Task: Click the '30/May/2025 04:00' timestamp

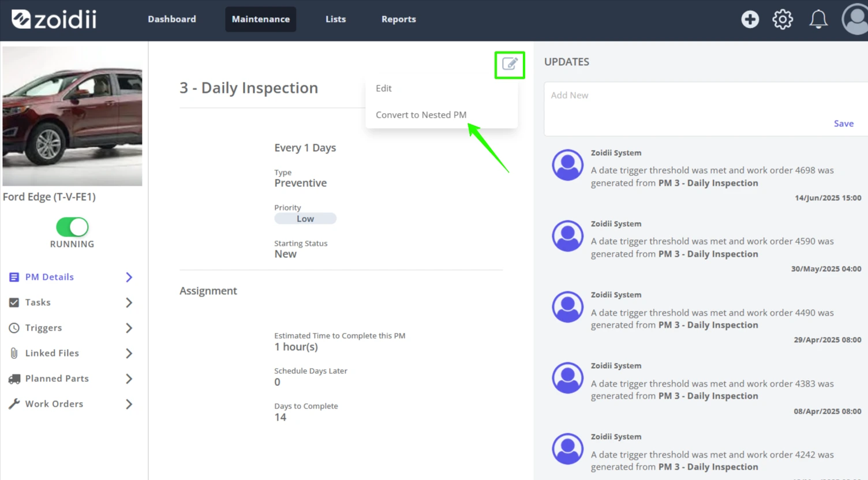Action: point(826,269)
